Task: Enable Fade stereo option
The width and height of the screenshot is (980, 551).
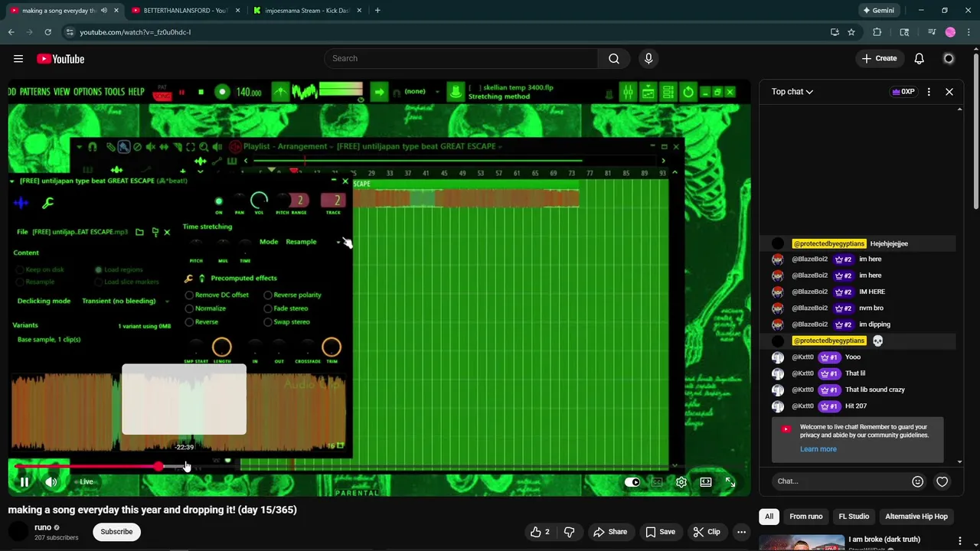Action: (x=286, y=308)
